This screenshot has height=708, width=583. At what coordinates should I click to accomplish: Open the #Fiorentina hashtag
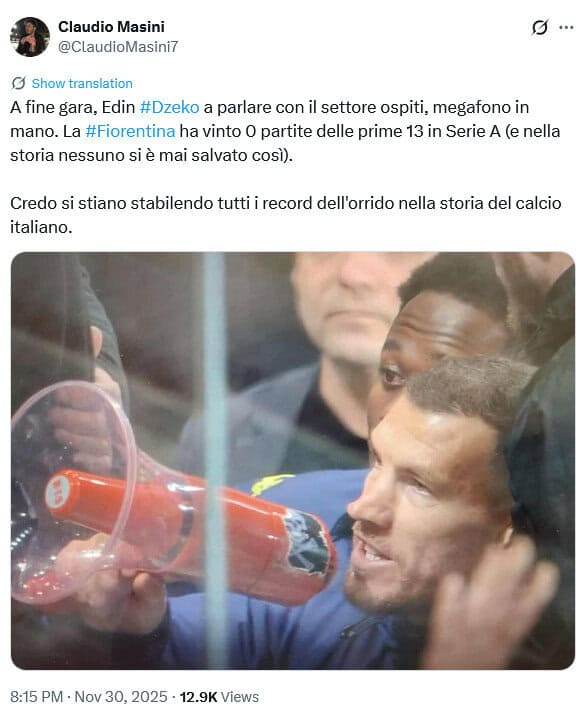click(x=130, y=131)
